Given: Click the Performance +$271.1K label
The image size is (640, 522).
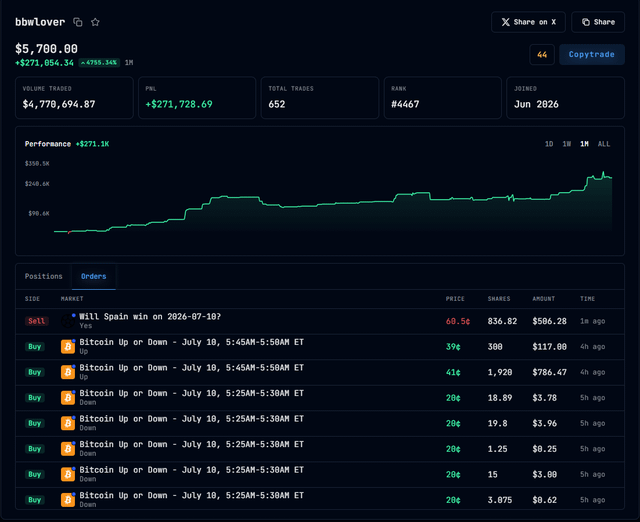Looking at the screenshot, I should (67, 144).
